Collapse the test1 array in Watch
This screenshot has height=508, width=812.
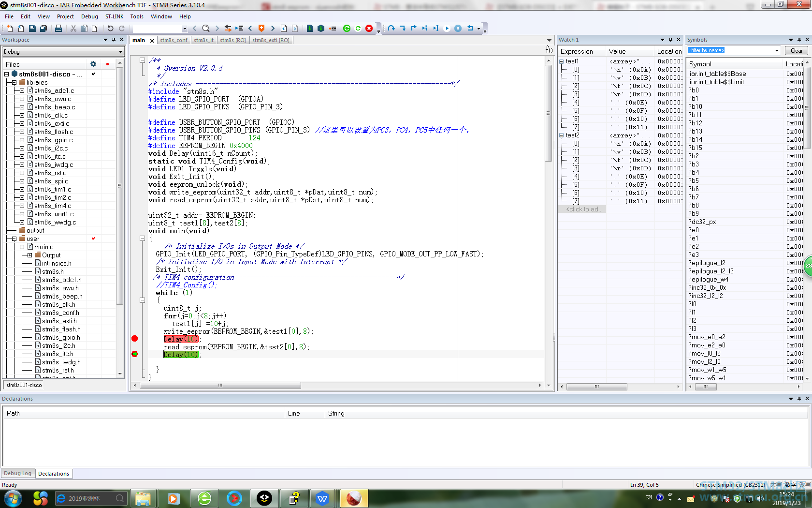pyautogui.click(x=562, y=61)
